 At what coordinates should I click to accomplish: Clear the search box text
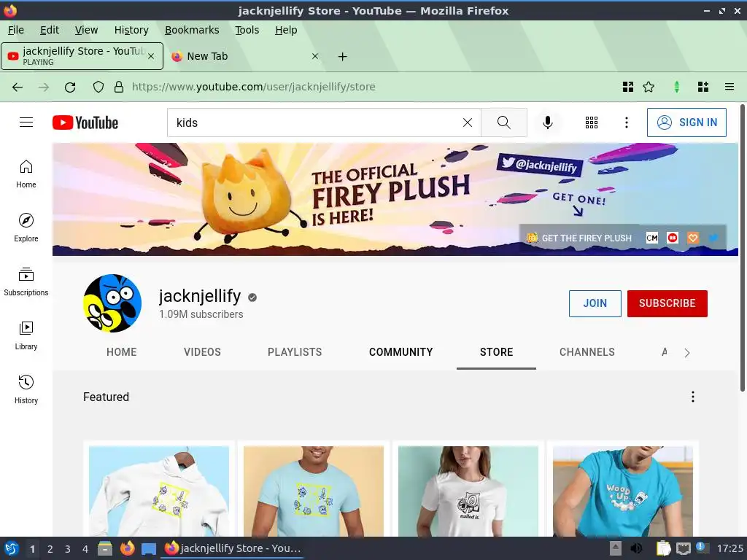[x=468, y=122]
